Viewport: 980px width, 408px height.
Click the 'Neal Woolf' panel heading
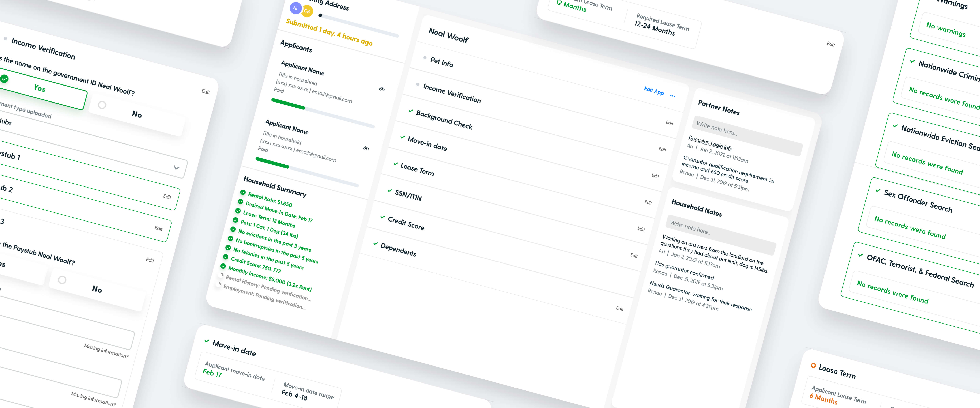pyautogui.click(x=448, y=35)
